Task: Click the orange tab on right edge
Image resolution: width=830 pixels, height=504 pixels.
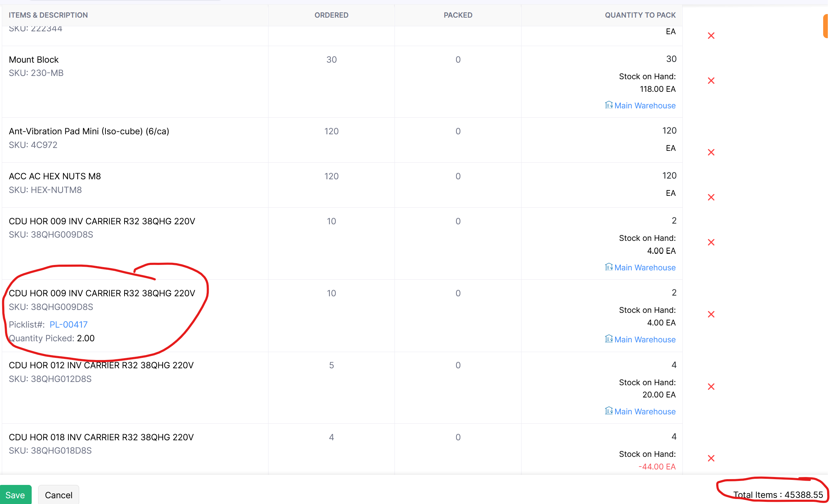Action: point(826,26)
